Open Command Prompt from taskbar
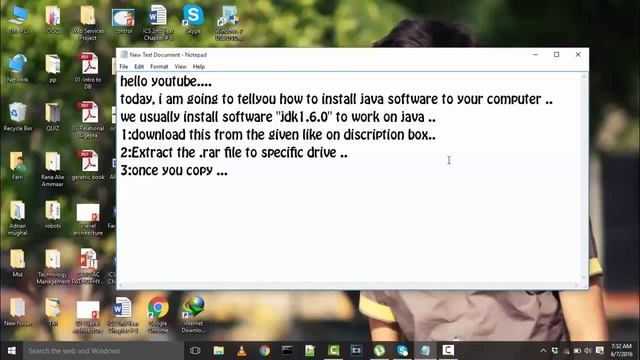640x360 pixels. (287, 351)
